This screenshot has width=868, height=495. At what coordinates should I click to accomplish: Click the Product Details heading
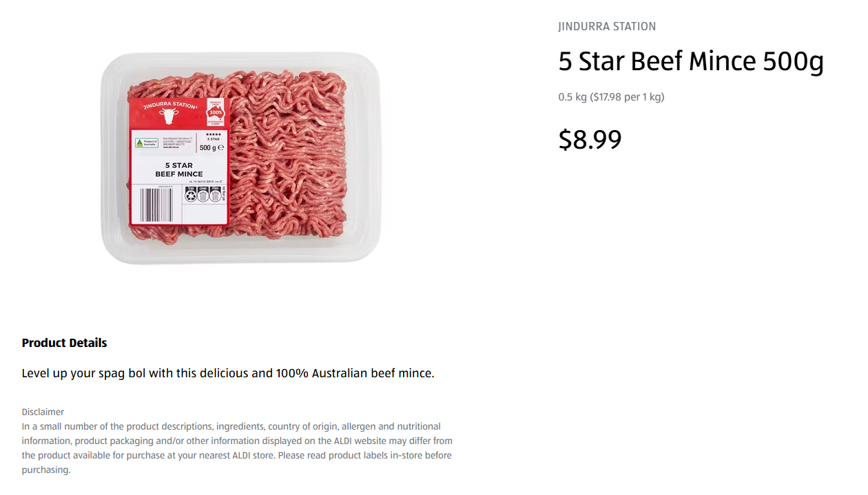[x=65, y=343]
